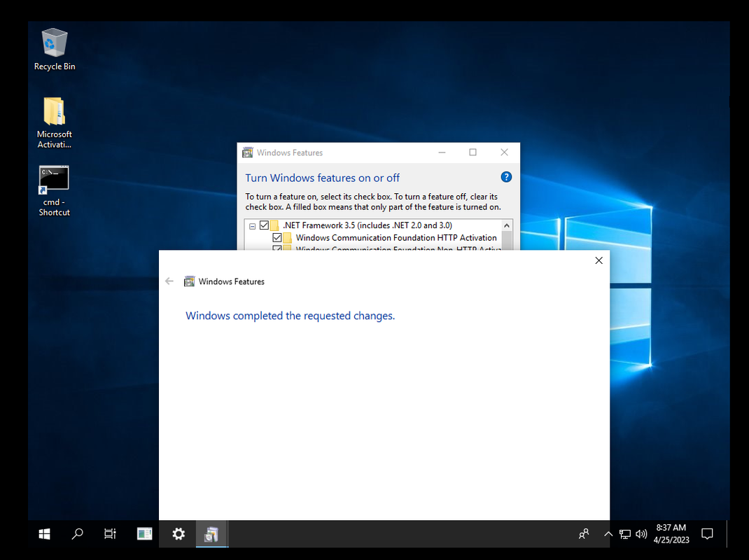Image resolution: width=749 pixels, height=560 pixels.
Task: Open help question mark in Windows Features
Action: click(x=506, y=177)
